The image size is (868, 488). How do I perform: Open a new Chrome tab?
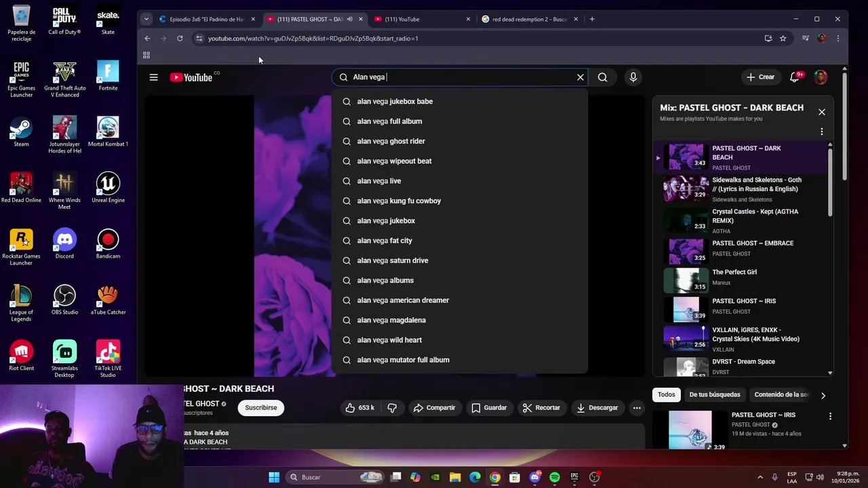point(592,19)
